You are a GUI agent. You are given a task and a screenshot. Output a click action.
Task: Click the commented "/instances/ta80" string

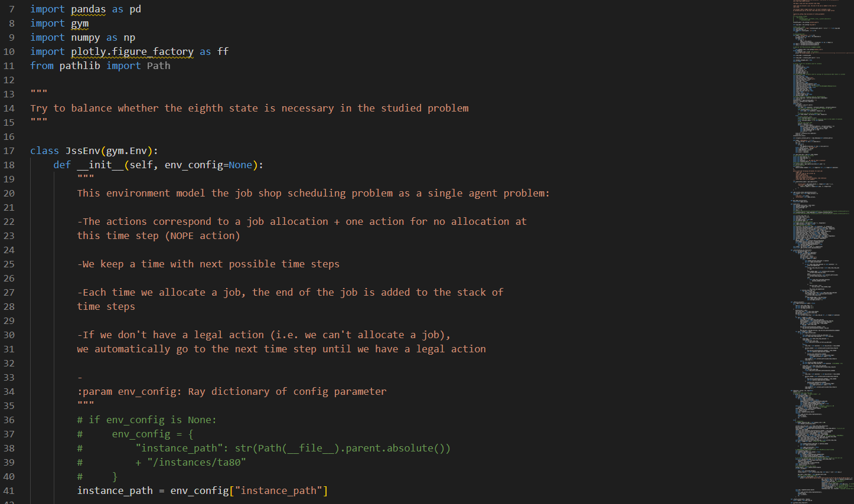click(x=197, y=463)
